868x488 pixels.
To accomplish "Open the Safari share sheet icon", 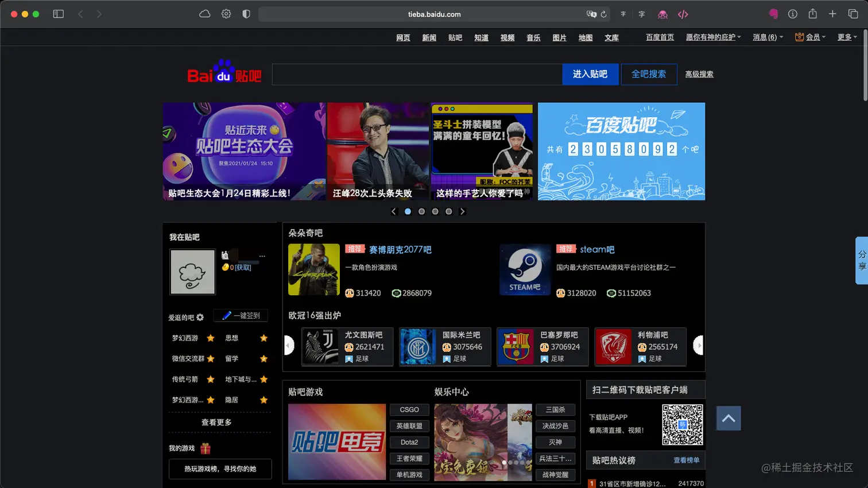I will click(813, 13).
